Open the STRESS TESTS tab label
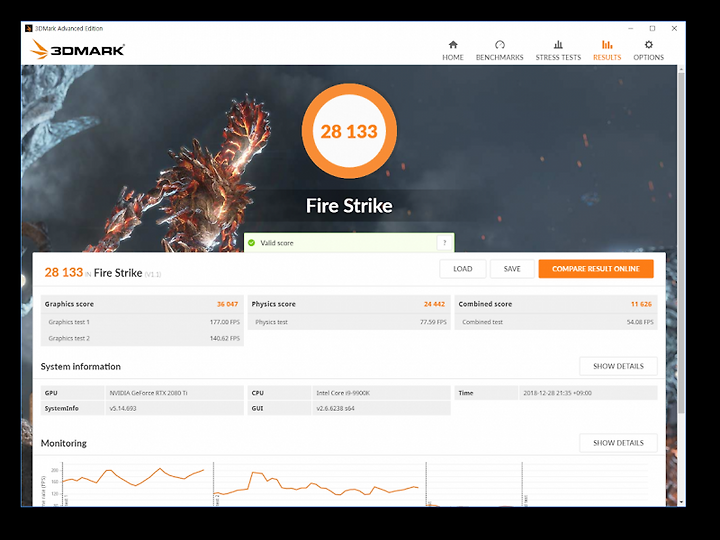 [x=558, y=57]
